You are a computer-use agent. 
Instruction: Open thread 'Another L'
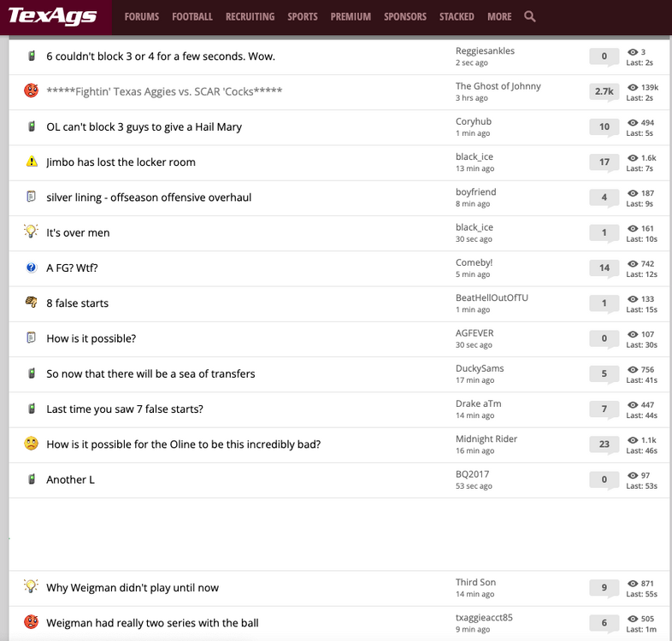pyautogui.click(x=71, y=479)
